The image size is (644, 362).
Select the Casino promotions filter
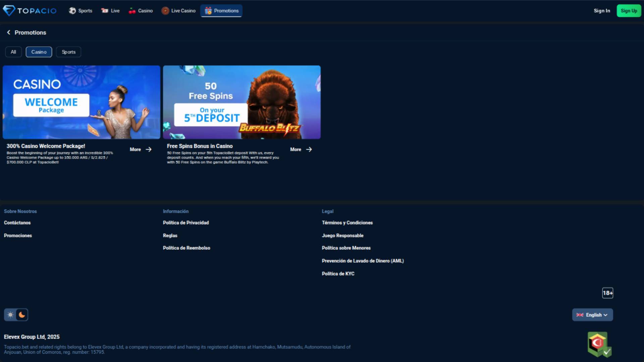pyautogui.click(x=39, y=52)
